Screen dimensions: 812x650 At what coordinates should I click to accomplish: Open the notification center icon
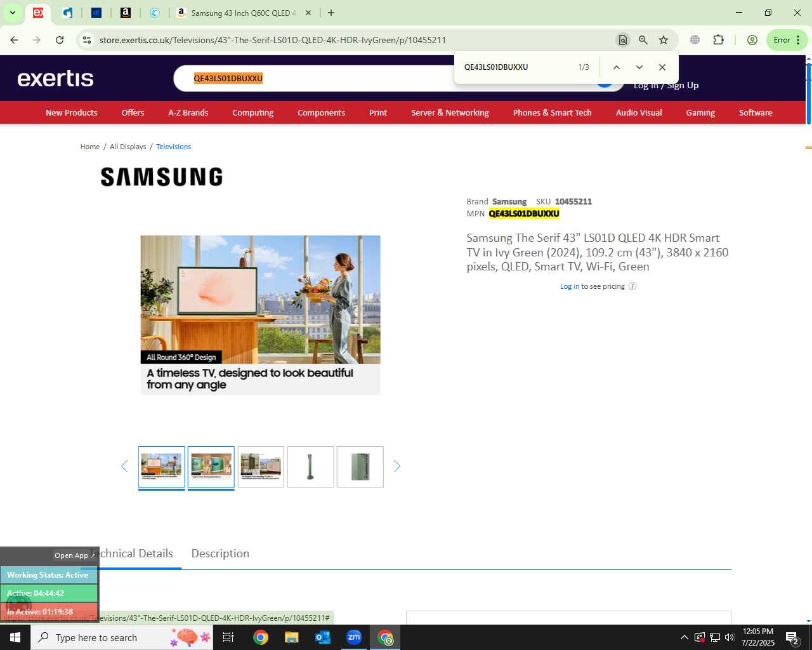tap(792, 637)
